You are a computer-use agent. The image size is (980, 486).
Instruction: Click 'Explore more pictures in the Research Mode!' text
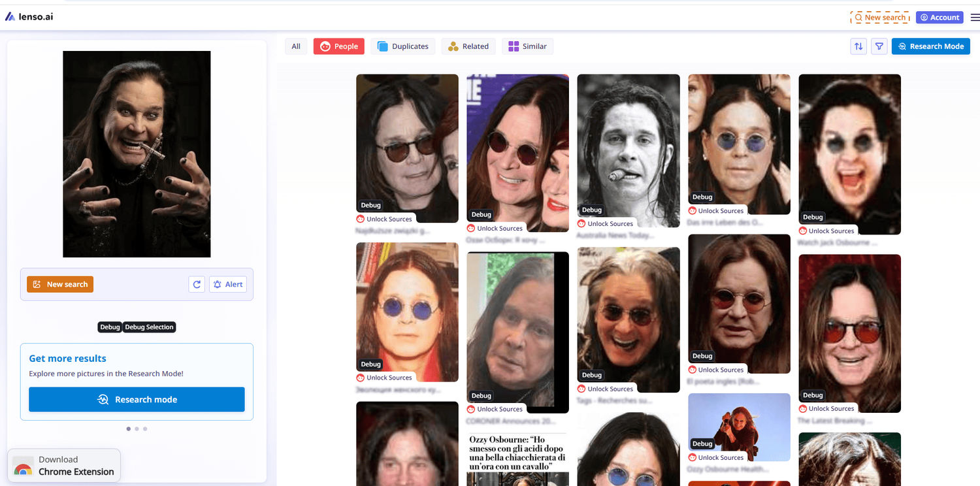tap(106, 374)
